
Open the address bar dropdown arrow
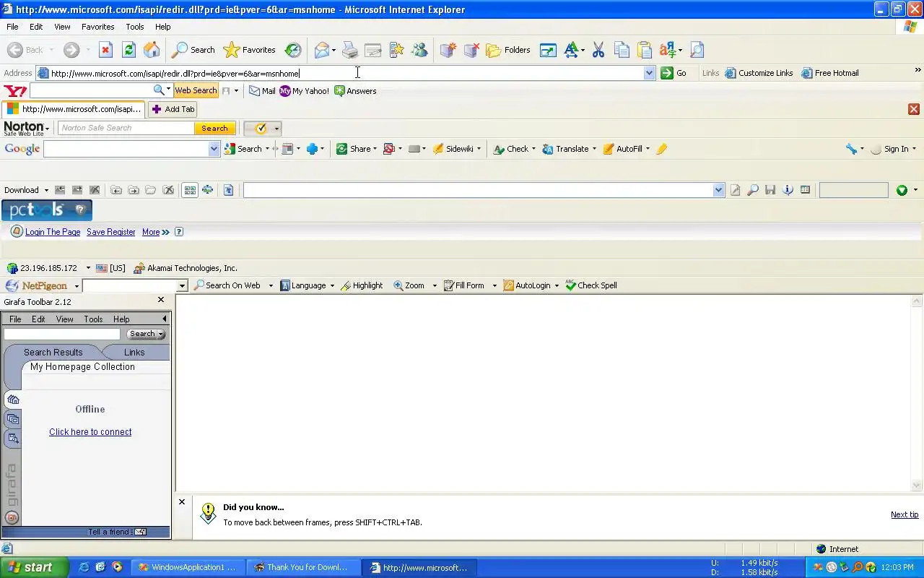[x=649, y=73]
